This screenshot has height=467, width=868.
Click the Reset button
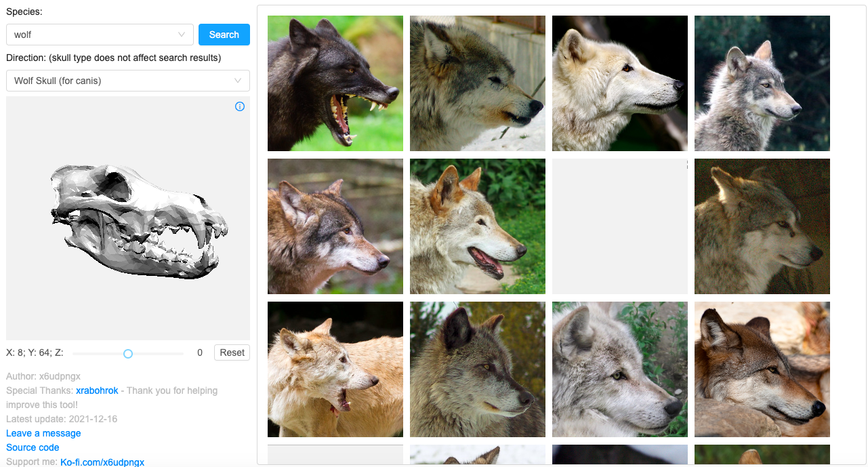[232, 352]
